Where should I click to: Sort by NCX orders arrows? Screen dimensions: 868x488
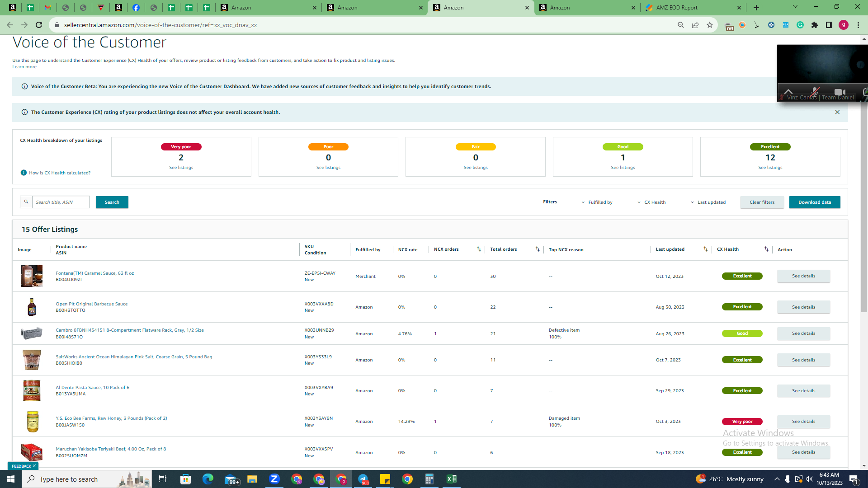[x=479, y=249]
